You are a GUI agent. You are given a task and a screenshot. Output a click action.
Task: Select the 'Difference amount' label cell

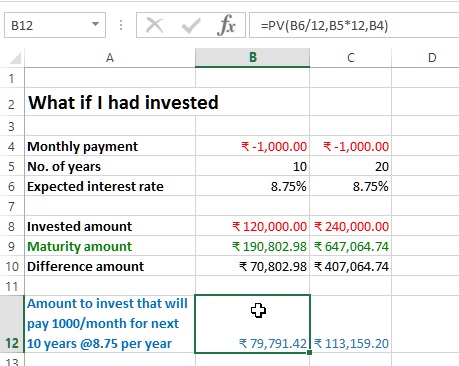110,266
